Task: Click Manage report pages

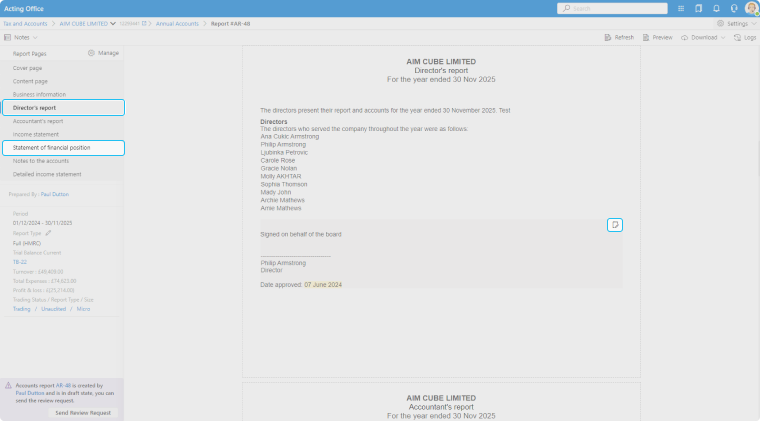Action: point(104,53)
